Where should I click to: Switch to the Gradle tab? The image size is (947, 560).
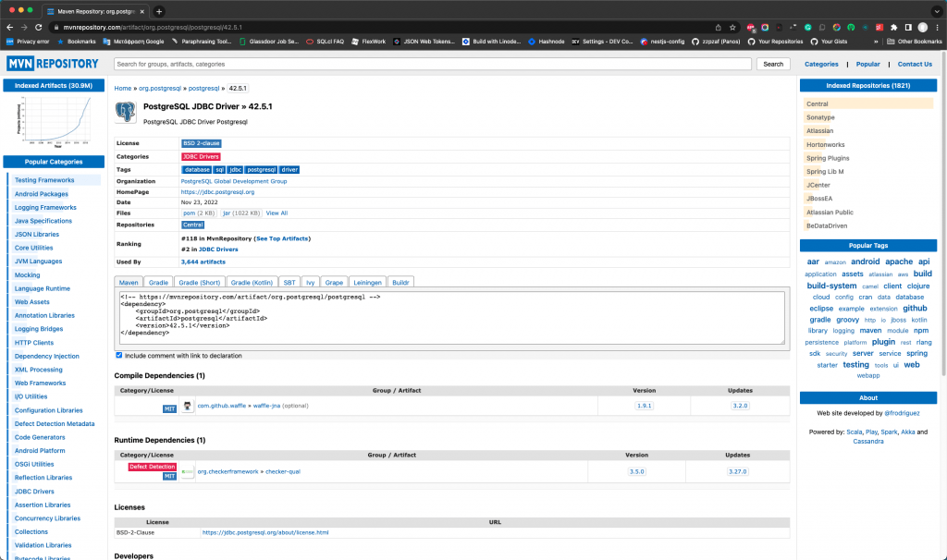point(158,283)
